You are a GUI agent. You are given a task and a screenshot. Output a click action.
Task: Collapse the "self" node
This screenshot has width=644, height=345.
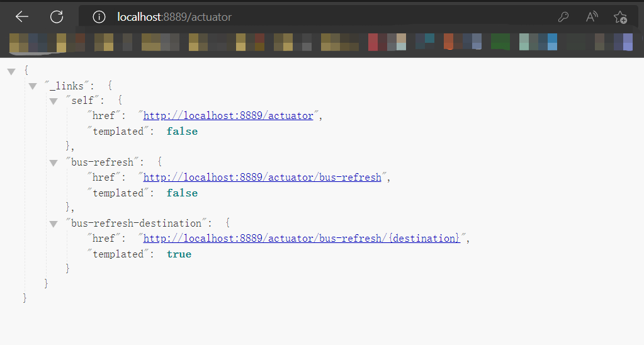pos(54,101)
